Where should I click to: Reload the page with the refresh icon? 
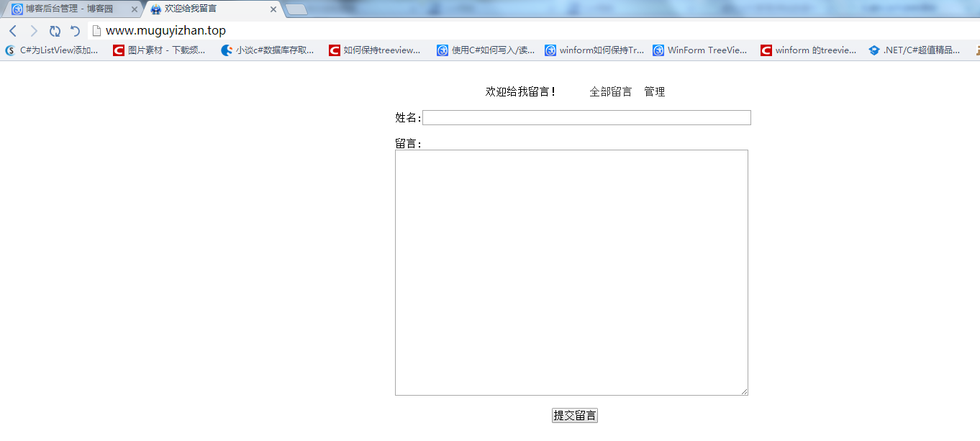tap(55, 31)
